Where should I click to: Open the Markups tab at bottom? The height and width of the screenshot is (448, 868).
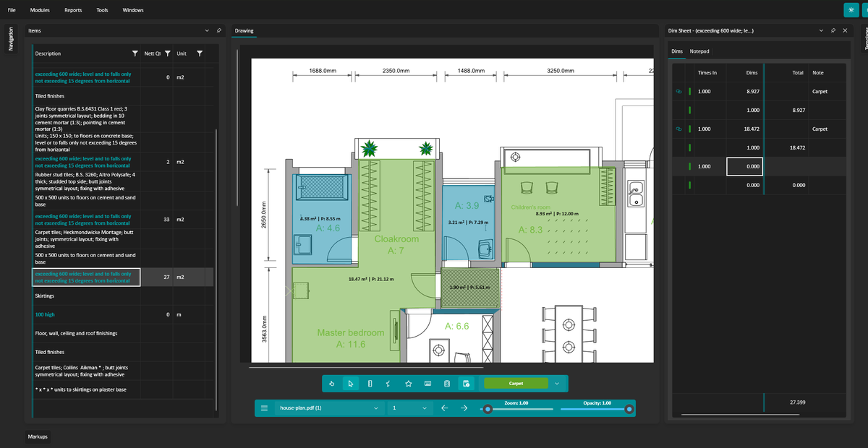coord(38,437)
